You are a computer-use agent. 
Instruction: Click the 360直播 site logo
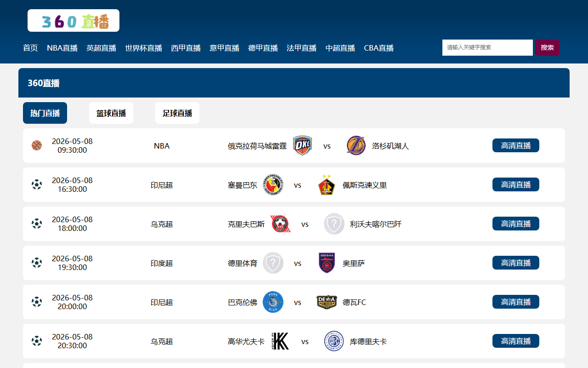73,21
